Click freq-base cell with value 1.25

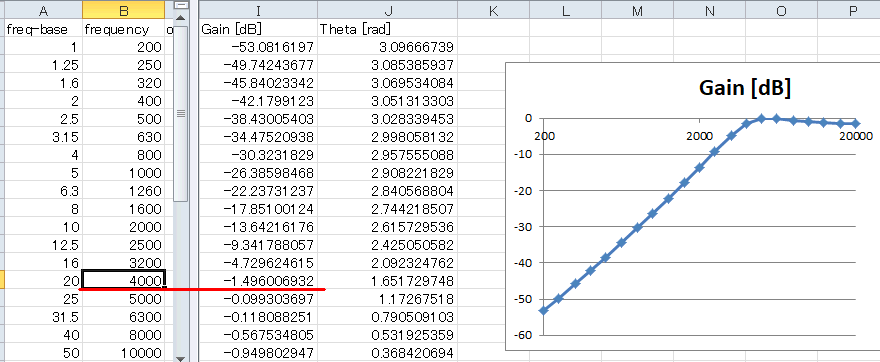coord(44,65)
